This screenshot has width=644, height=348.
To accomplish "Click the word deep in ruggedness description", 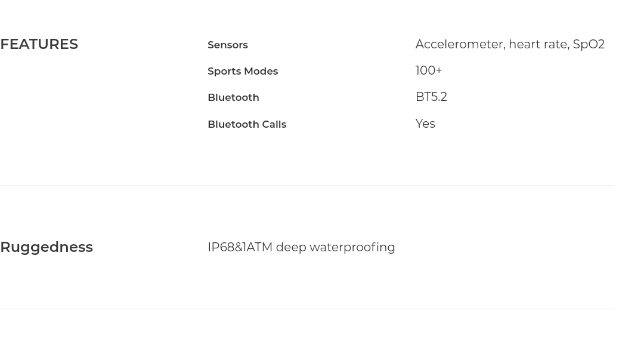I will coord(291,247).
